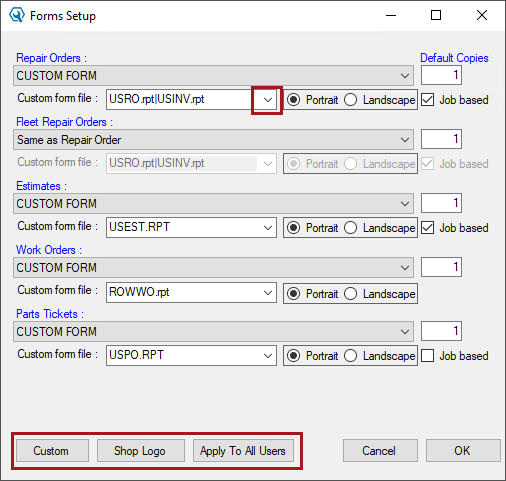Image resolution: width=506 pixels, height=481 pixels.
Task: Open the Estimates form type dropdown
Action: [x=213, y=204]
